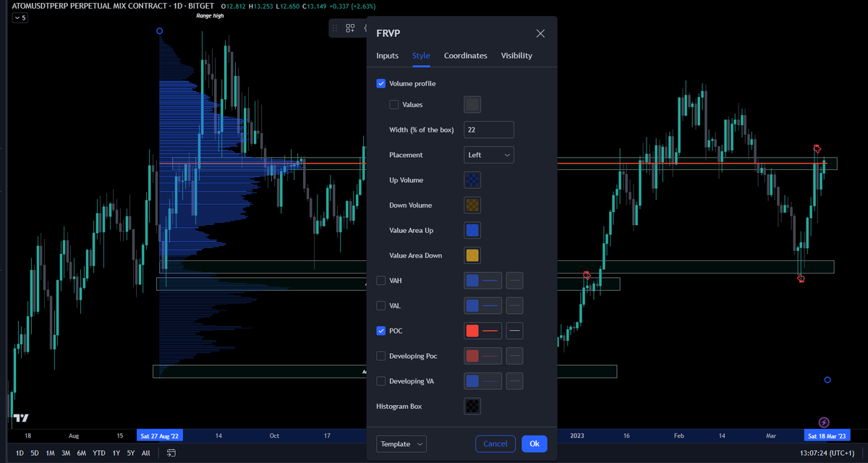Open the Template dropdown
The height and width of the screenshot is (463, 868).
[401, 443]
